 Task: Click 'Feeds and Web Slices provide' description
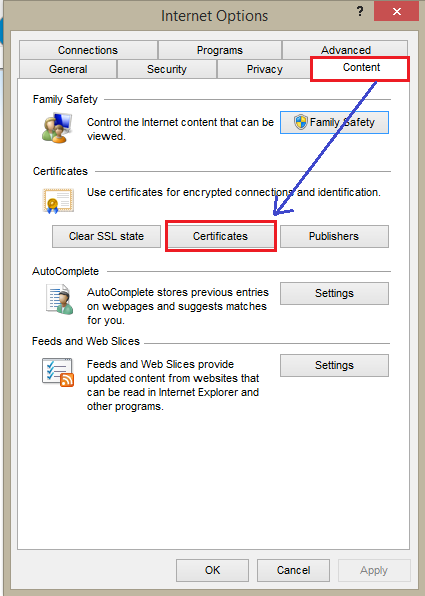pos(173,385)
